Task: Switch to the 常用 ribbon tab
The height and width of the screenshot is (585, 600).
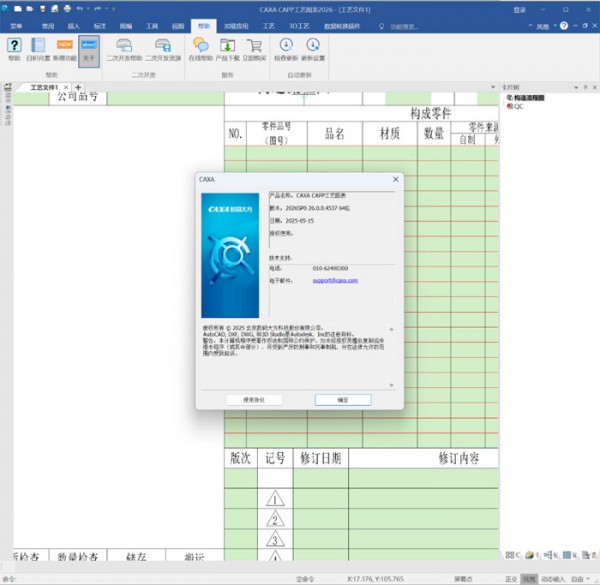Action: [48, 26]
